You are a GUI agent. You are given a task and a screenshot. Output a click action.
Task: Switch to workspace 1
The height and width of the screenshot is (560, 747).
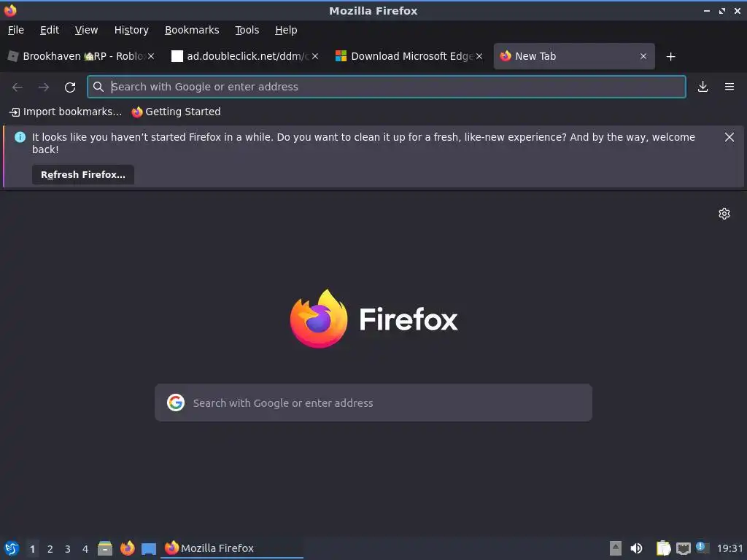pyautogui.click(x=32, y=548)
